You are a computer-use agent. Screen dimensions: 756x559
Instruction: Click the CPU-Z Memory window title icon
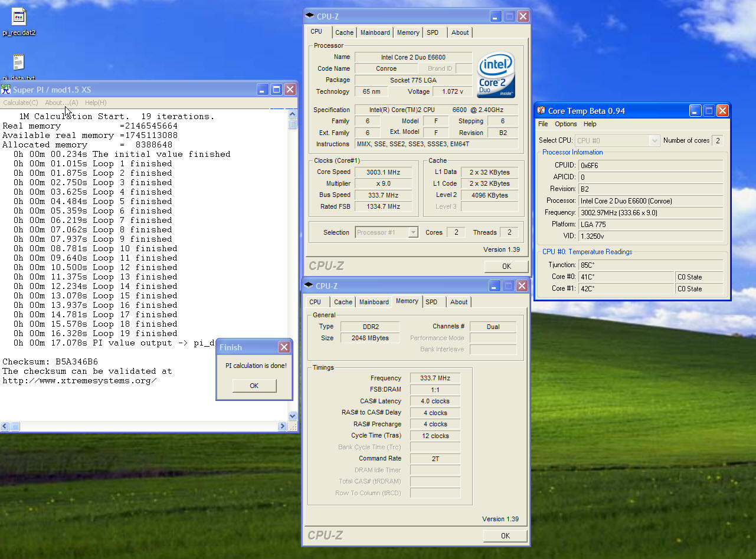[309, 286]
